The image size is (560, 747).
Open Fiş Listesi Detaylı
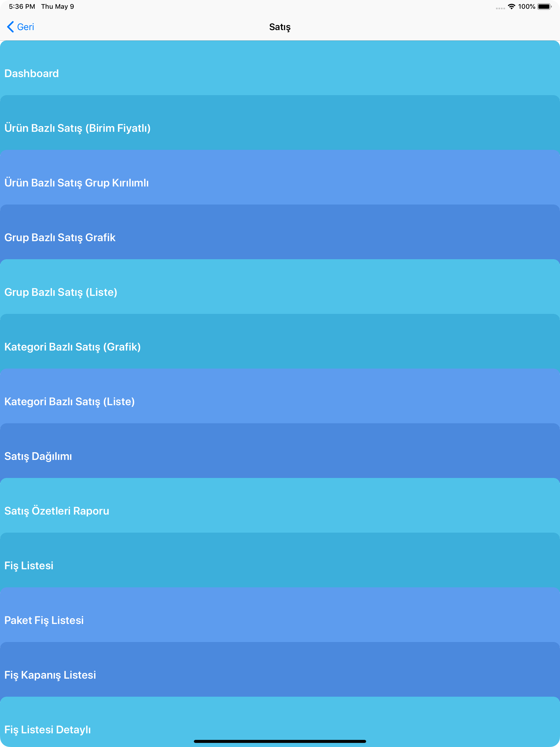click(280, 722)
